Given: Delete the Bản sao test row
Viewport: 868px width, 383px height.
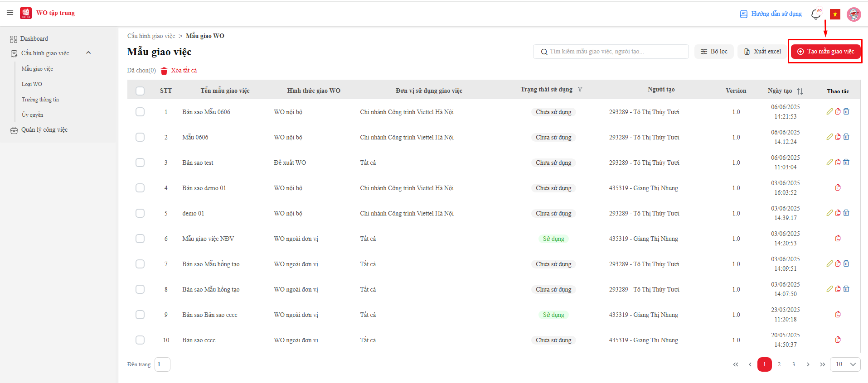Looking at the screenshot, I should 846,162.
